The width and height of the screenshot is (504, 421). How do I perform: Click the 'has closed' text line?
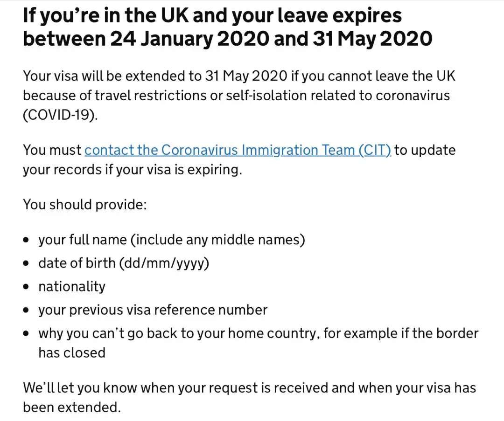pyautogui.click(x=72, y=352)
